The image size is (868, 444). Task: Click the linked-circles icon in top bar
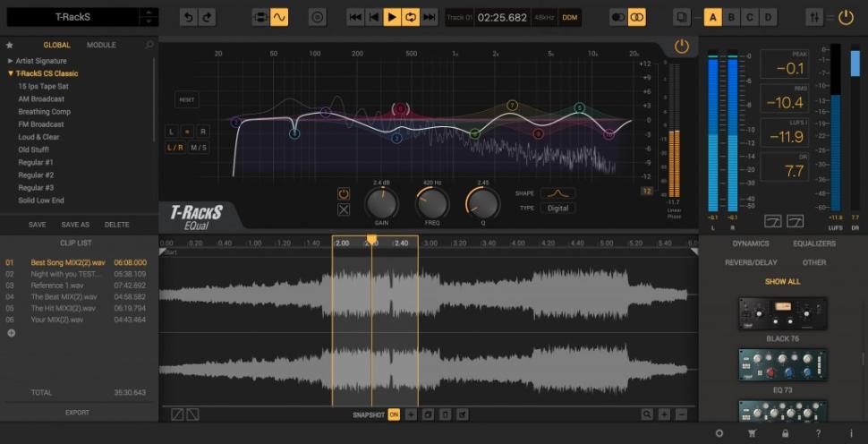coord(637,17)
